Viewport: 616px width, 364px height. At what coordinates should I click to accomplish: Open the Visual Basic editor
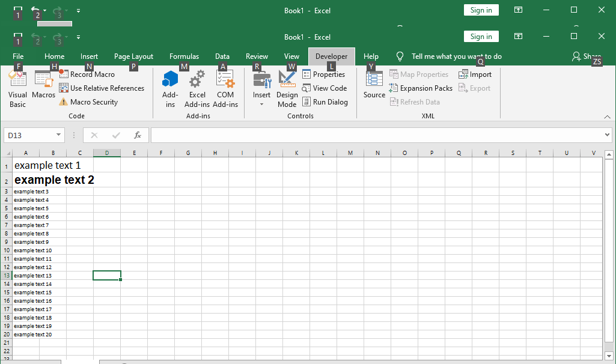17,88
